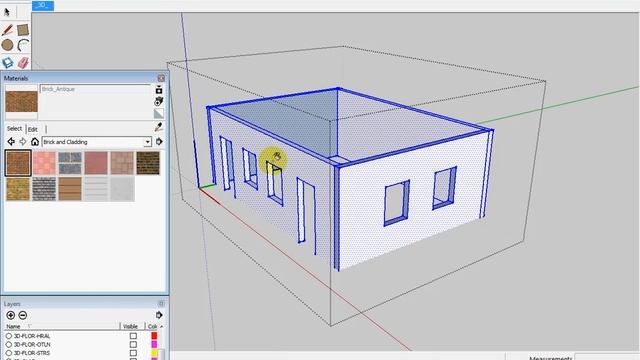Choose the Rectangle tool
This screenshot has height=360, width=640.
click(23, 29)
